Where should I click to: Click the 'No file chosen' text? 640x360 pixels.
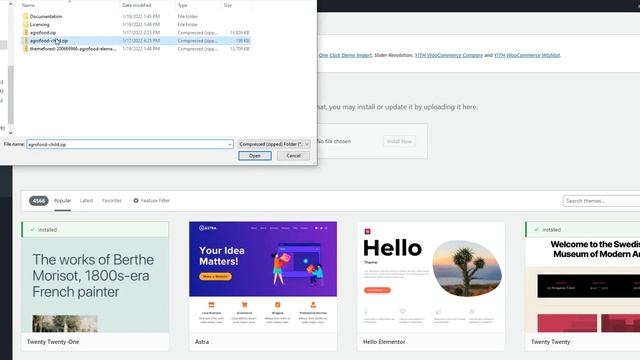(x=334, y=141)
